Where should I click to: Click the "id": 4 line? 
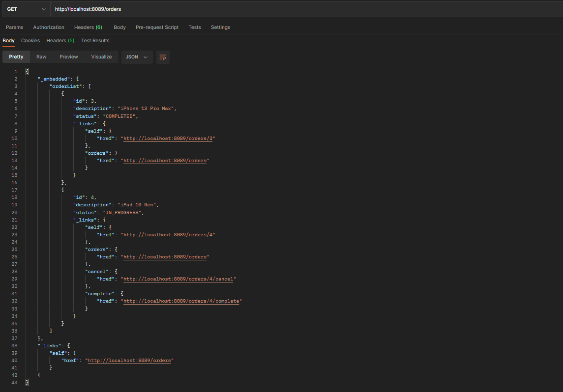click(x=85, y=197)
